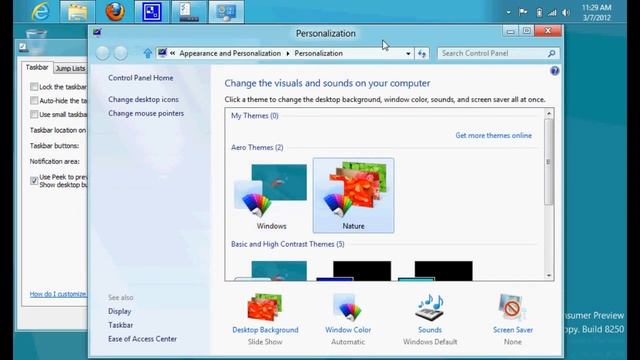Go forward in the Control Panel

coord(120,53)
